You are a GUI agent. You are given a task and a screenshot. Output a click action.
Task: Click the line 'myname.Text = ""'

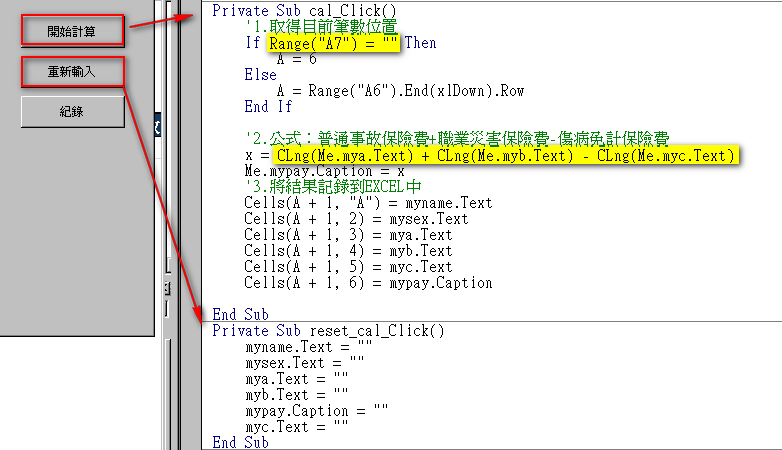point(309,347)
